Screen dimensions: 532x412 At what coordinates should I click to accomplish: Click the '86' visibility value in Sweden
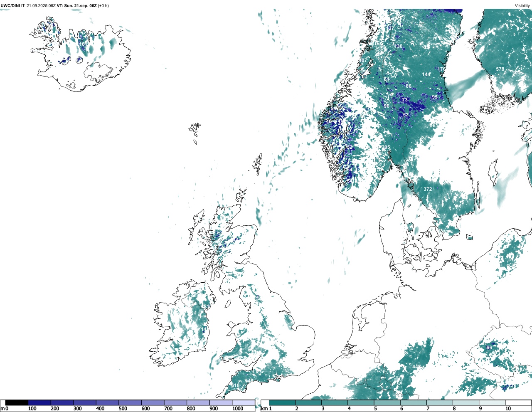click(409, 86)
